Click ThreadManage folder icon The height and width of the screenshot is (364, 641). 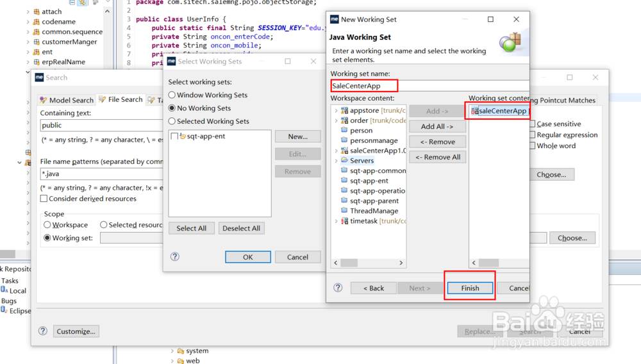pyautogui.click(x=344, y=210)
